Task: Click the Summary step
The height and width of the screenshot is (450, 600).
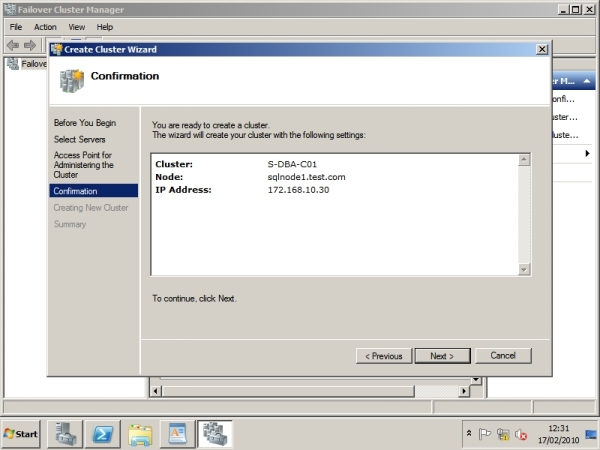Action: coord(70,224)
